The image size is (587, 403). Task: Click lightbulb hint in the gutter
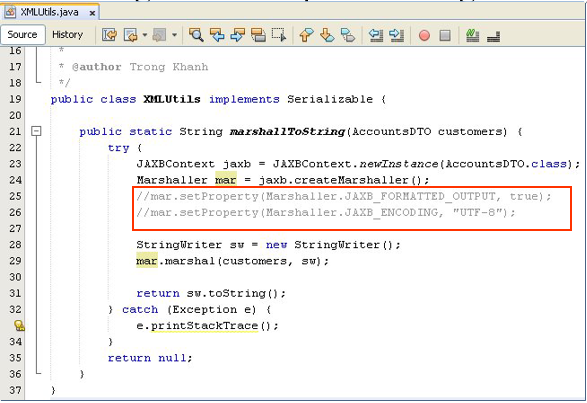pos(19,325)
